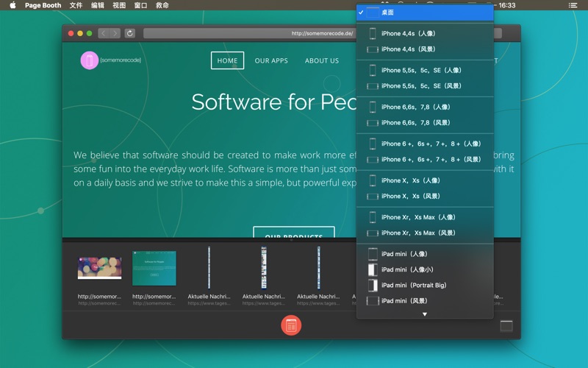Click the ABOUT US navigation link

point(322,61)
